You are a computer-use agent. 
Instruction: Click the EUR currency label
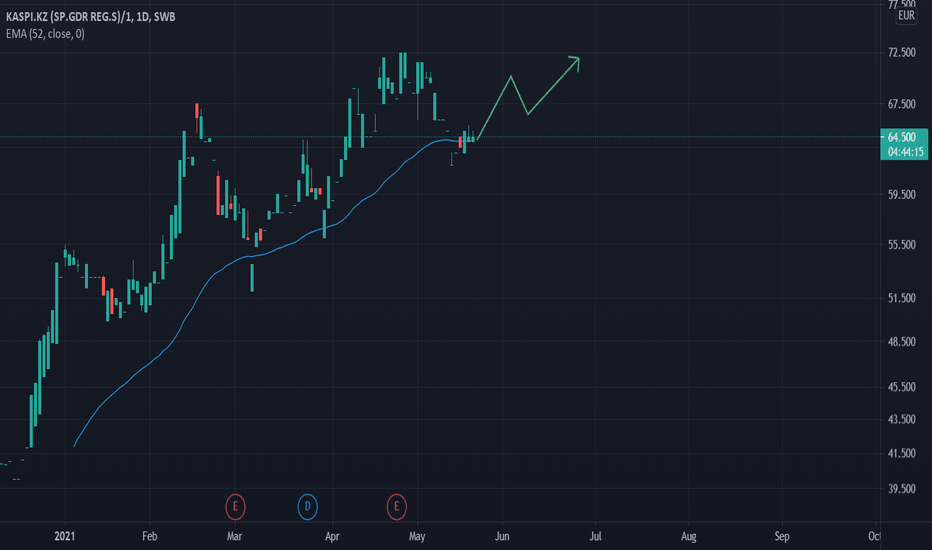point(906,15)
